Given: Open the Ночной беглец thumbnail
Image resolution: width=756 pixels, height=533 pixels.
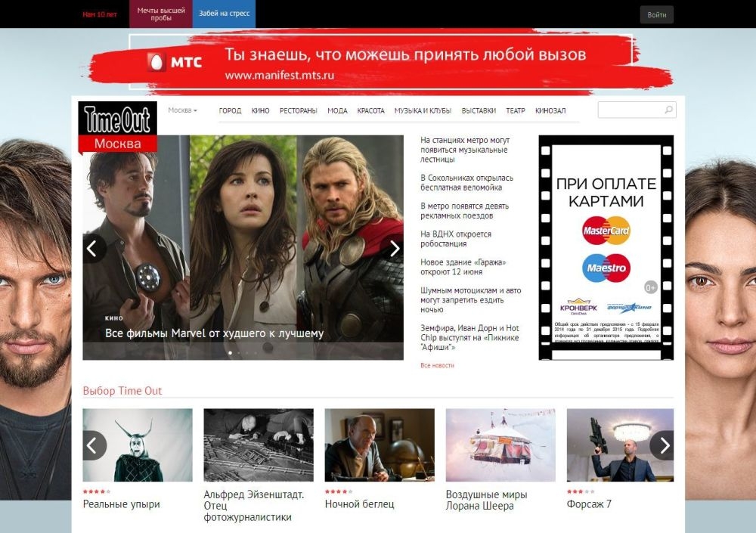Looking at the screenshot, I should point(380,445).
